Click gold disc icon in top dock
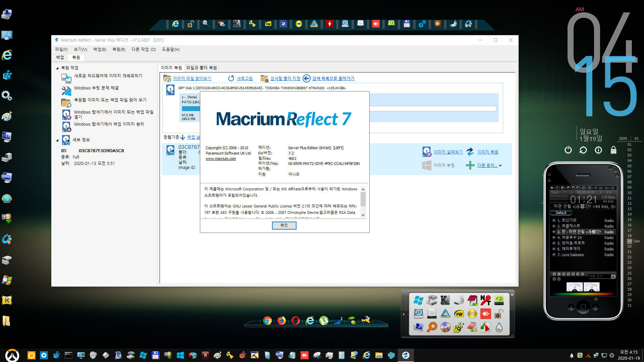 [x=299, y=24]
